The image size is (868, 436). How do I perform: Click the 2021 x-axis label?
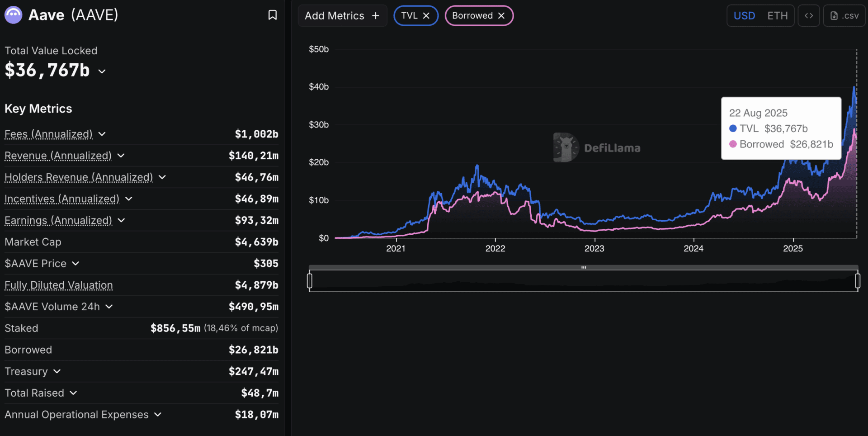point(396,248)
